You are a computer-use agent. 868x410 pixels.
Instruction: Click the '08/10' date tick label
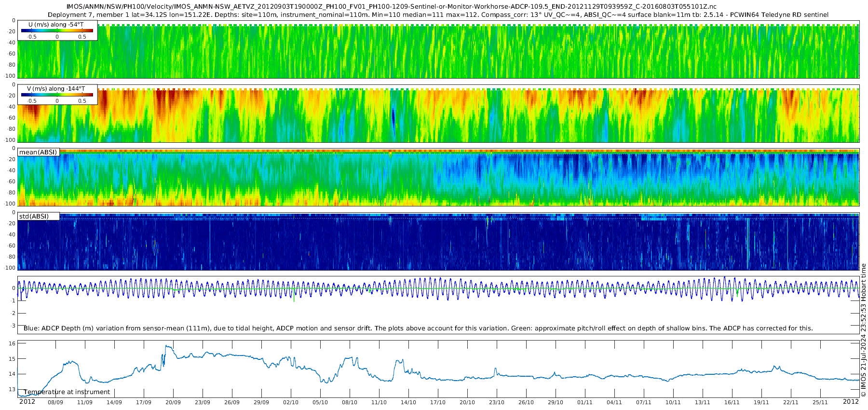point(350,402)
